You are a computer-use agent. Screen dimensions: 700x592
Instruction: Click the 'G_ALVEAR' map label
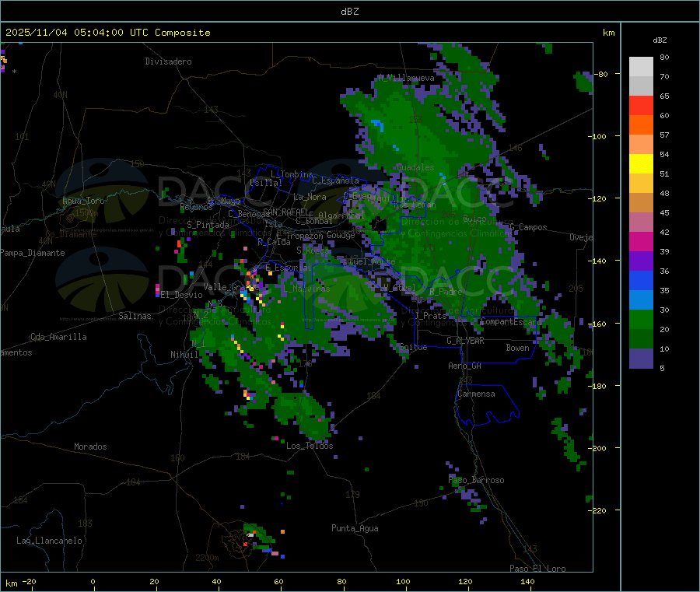tap(465, 341)
